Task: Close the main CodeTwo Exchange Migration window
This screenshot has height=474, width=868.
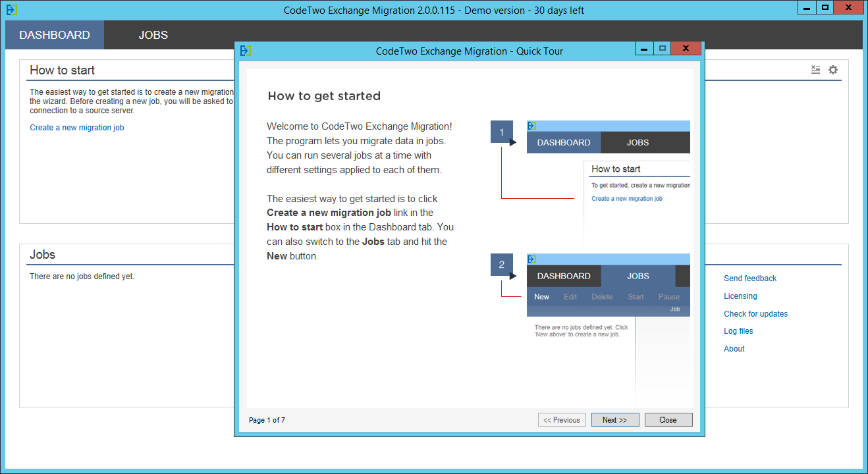Action: 849,8
